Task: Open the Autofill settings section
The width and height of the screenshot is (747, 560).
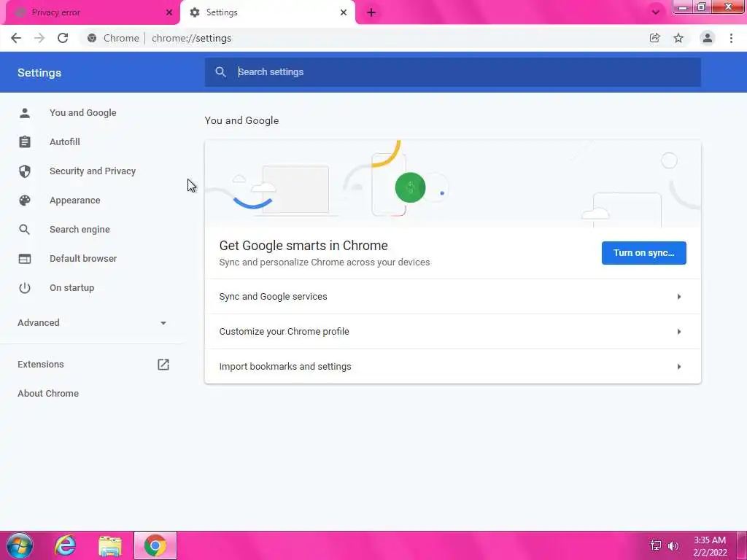Action: point(65,142)
